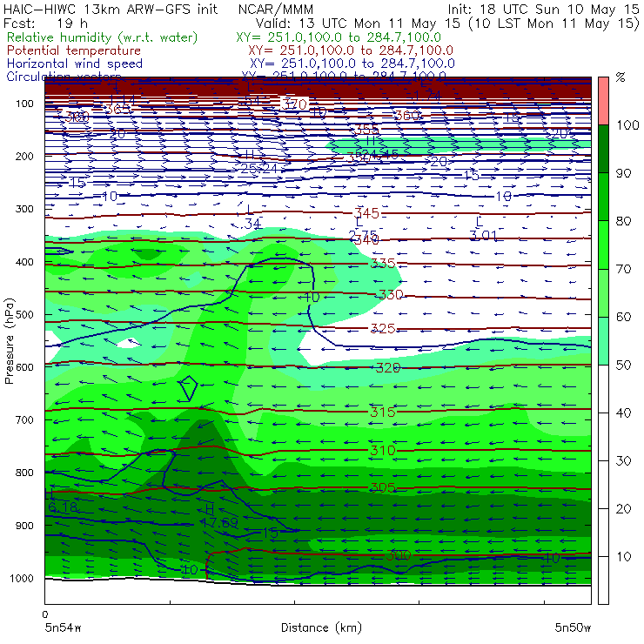Click the 'Init: 18 UTC Sun 10 May 15' text
Image resolution: width=644 pixels, height=644 pixels.
pos(543,10)
